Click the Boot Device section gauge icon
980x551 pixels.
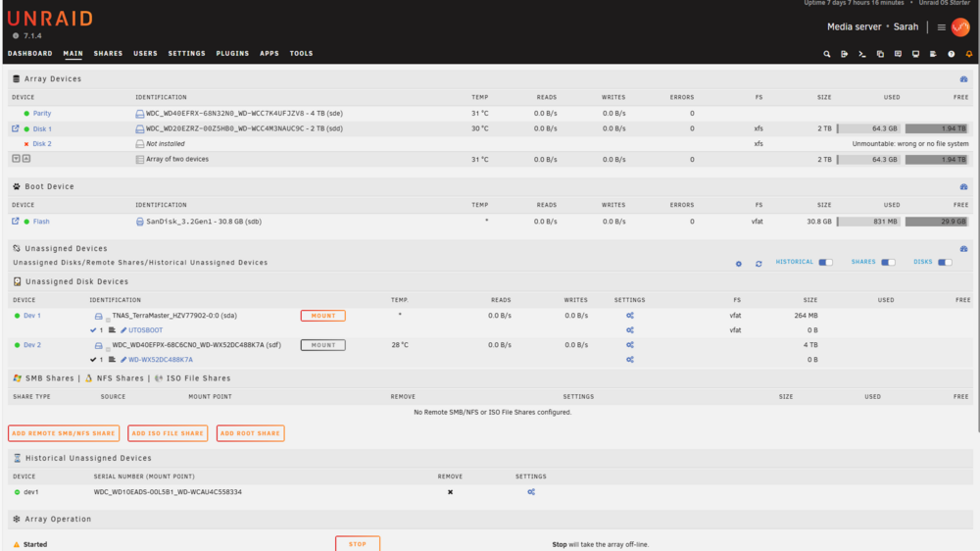(963, 187)
